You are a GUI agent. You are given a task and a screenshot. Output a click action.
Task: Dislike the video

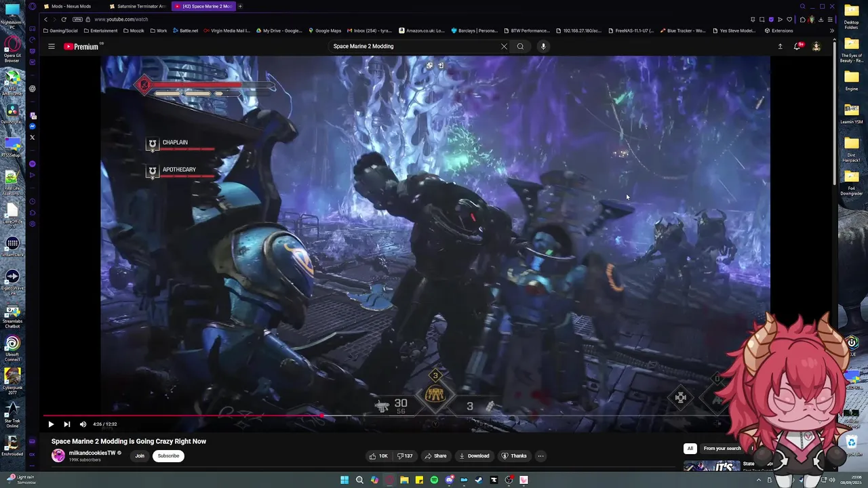click(406, 456)
